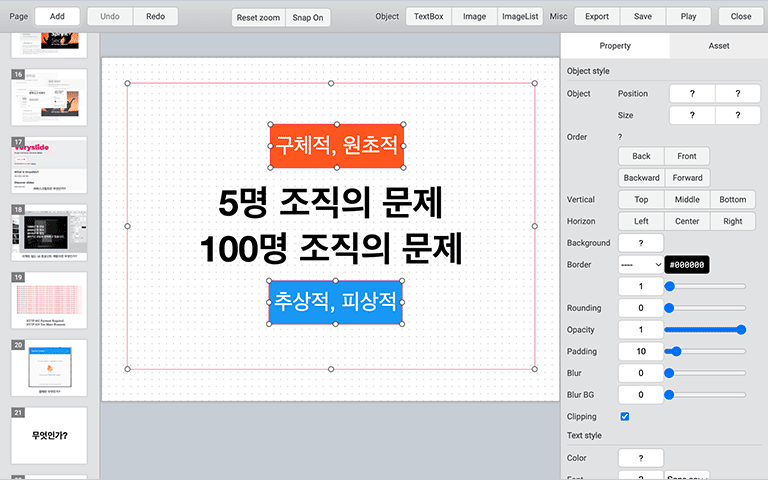The image size is (768, 480).
Task: Click the border width input field
Action: (641, 286)
